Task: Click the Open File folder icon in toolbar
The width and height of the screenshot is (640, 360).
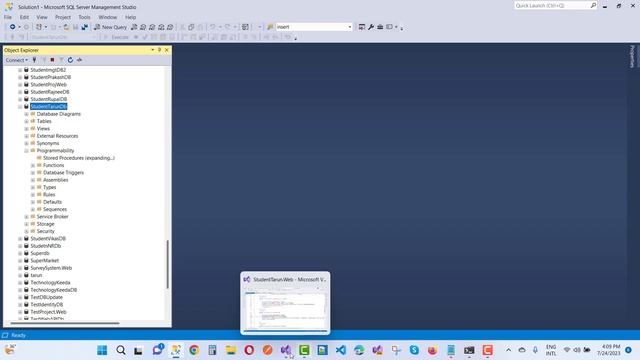Action: (x=66, y=27)
